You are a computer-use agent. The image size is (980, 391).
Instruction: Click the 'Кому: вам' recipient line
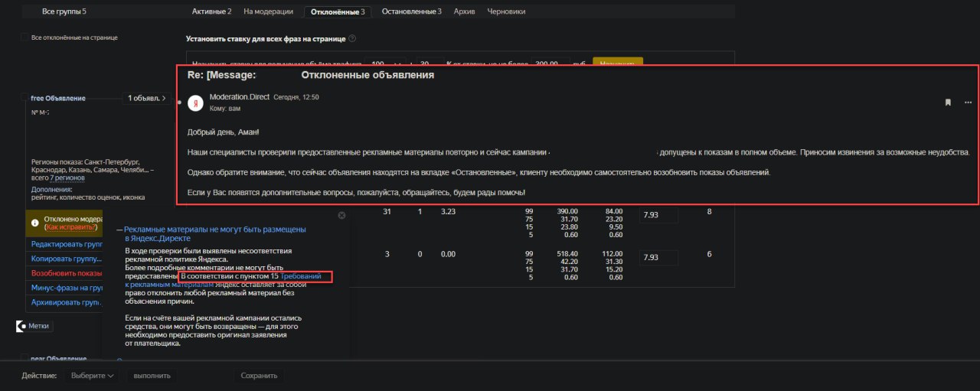click(x=226, y=109)
